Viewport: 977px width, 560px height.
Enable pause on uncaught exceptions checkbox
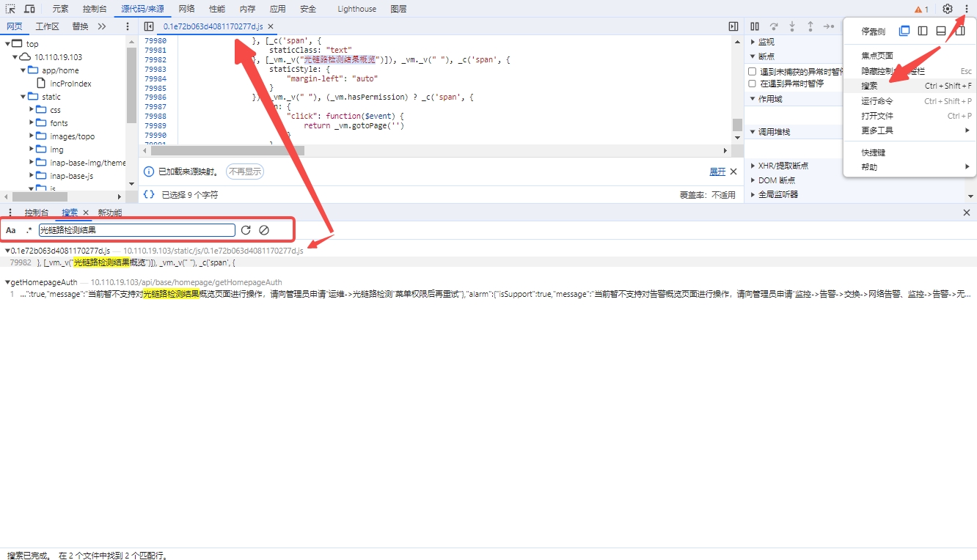point(752,72)
